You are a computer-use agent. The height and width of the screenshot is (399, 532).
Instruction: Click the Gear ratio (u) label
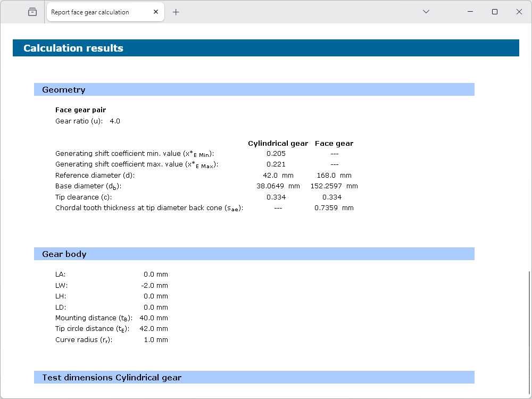[79, 121]
